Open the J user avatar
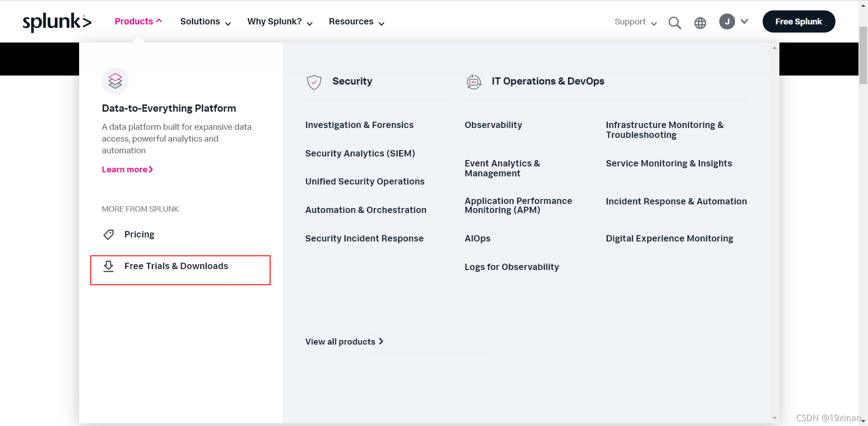 (727, 22)
